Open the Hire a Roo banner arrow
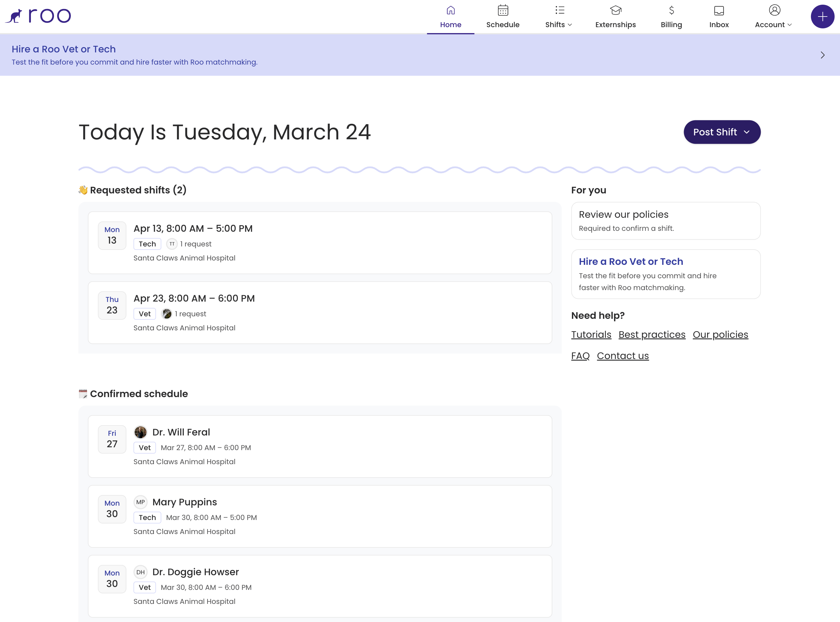Viewport: 840px width, 622px height. coord(822,55)
